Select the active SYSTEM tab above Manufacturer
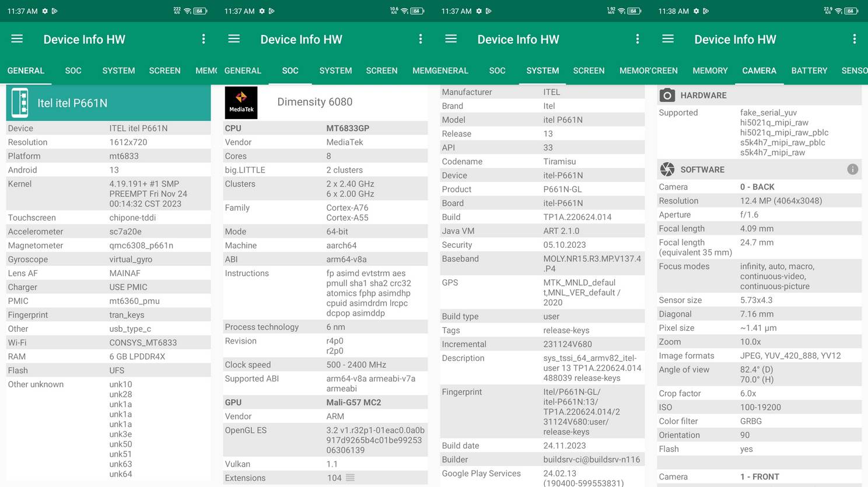Image resolution: width=868 pixels, height=487 pixels. (x=542, y=71)
